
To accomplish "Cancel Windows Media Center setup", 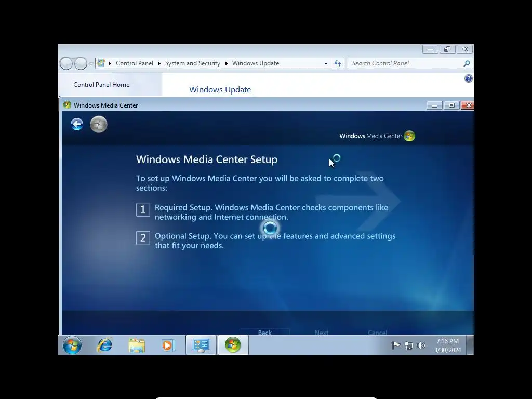I will tap(377, 332).
